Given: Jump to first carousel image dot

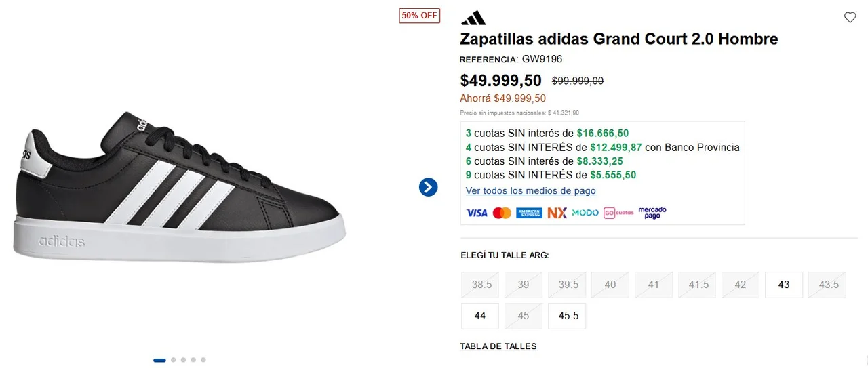Looking at the screenshot, I should click(160, 360).
